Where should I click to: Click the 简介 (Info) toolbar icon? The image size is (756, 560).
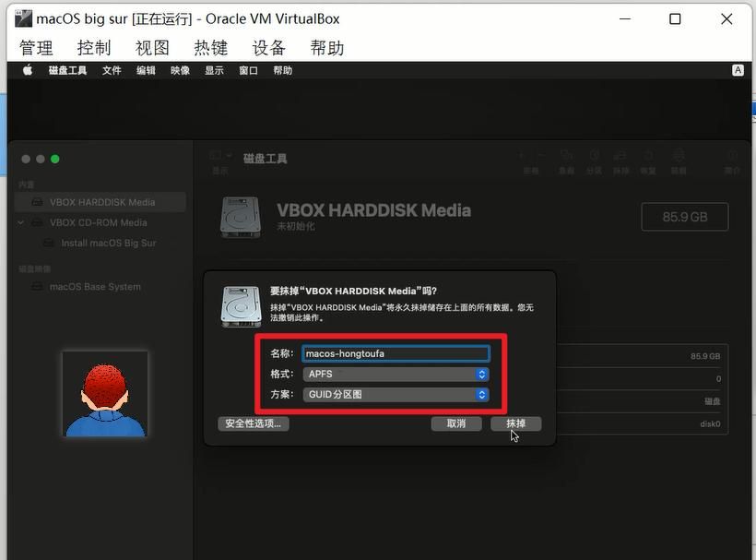[x=732, y=157]
